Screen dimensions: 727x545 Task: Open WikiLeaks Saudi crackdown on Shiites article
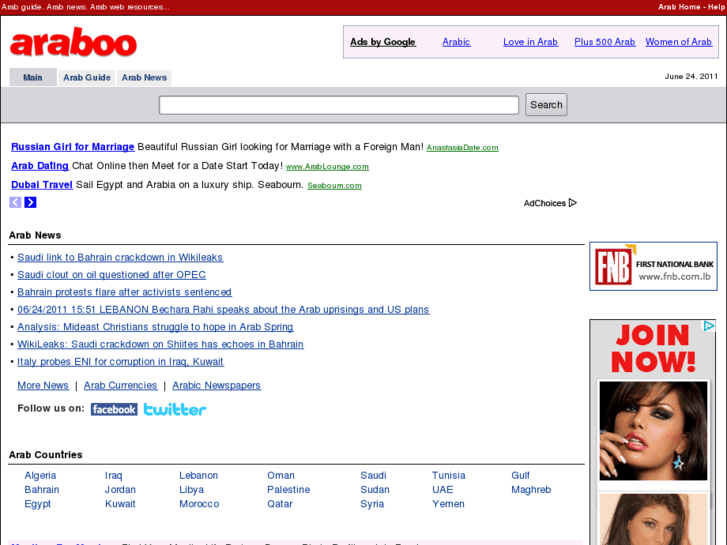160,345
